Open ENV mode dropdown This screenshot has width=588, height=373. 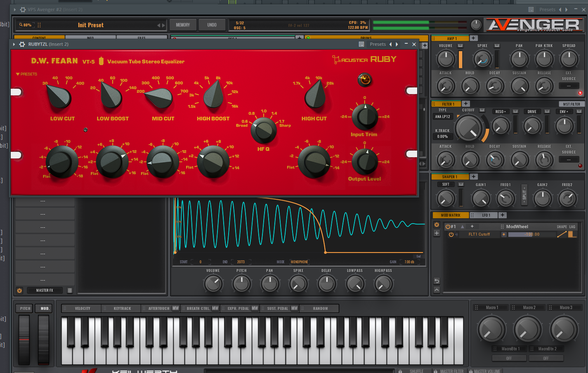pyautogui.click(x=564, y=111)
